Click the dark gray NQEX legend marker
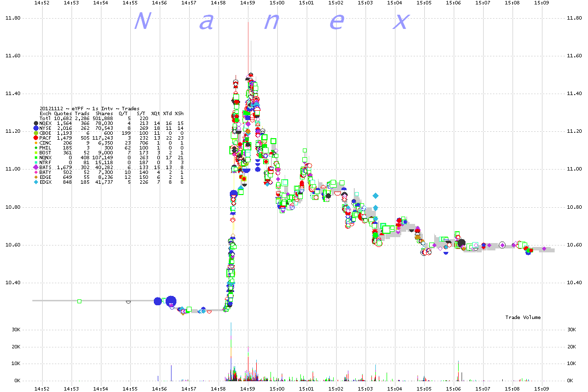588x392 pixels. 36,123
